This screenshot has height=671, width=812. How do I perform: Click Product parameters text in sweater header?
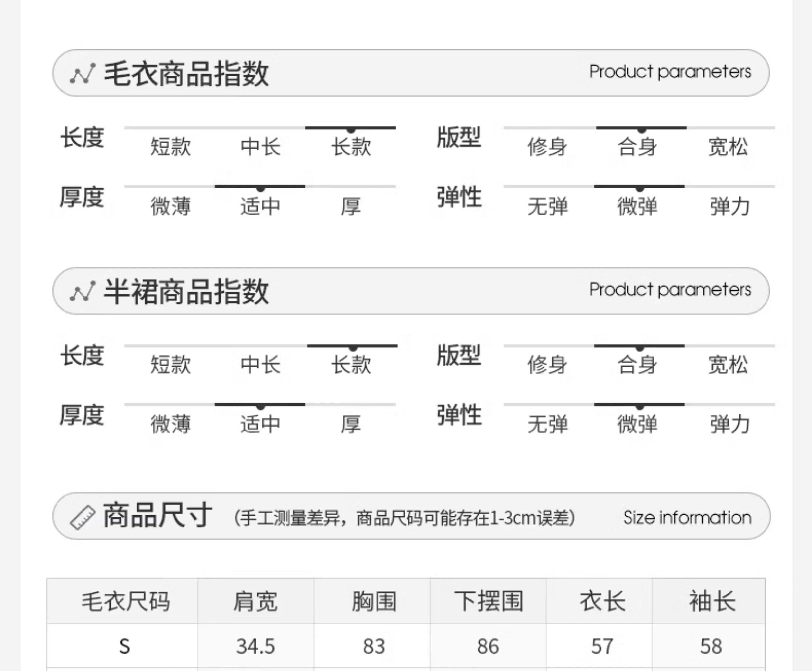pos(670,72)
